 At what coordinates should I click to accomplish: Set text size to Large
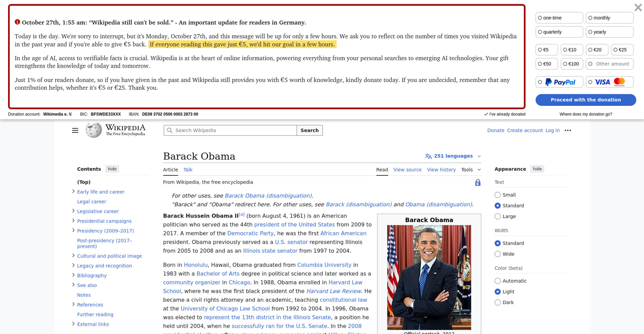498,216
